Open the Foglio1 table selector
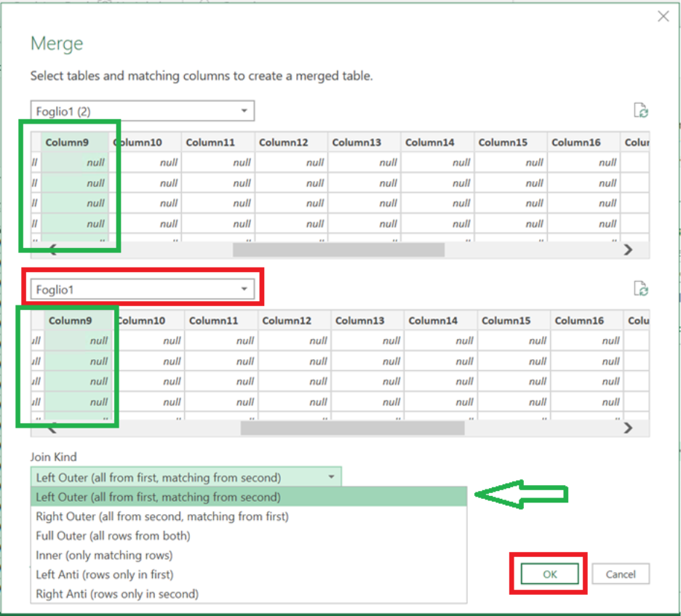 pos(243,287)
